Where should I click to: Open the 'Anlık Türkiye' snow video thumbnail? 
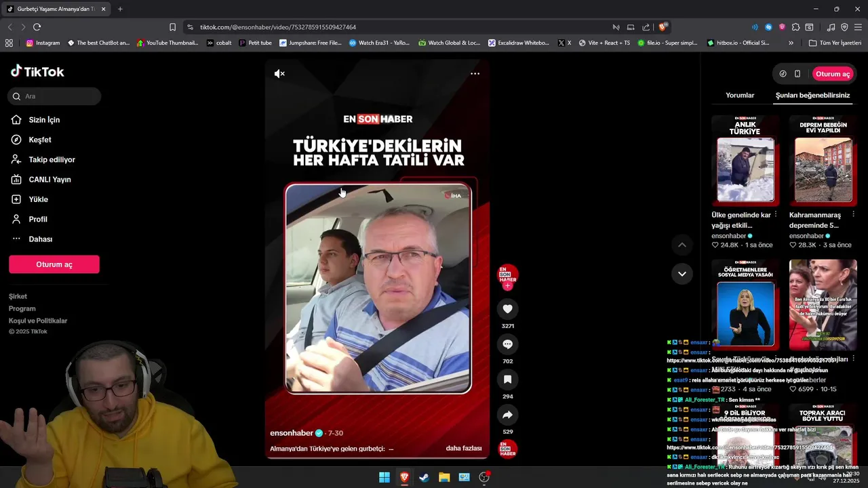[745, 161]
